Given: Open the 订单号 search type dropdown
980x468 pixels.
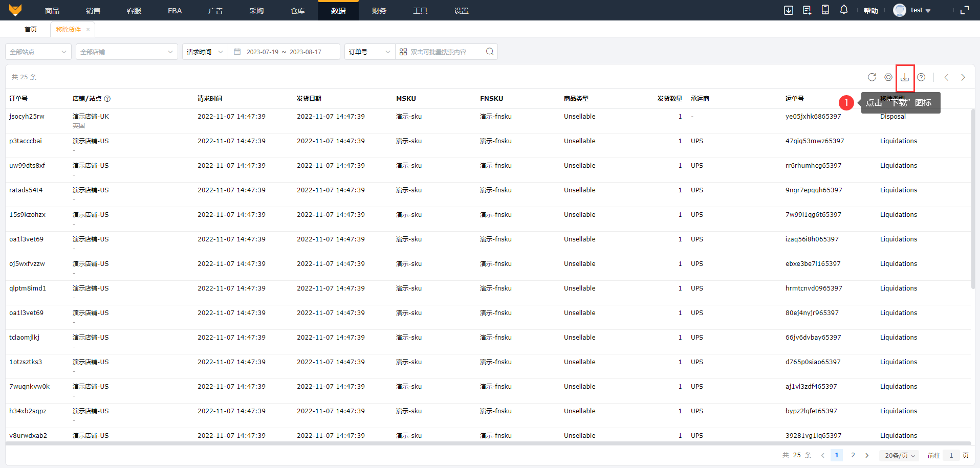Looking at the screenshot, I should tap(369, 52).
